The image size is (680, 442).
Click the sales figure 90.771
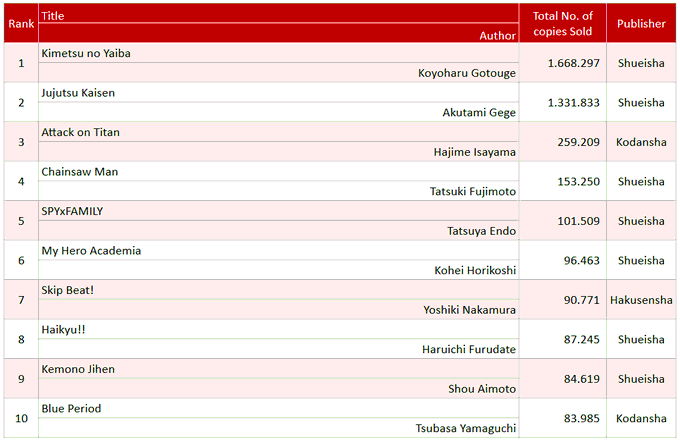(582, 300)
